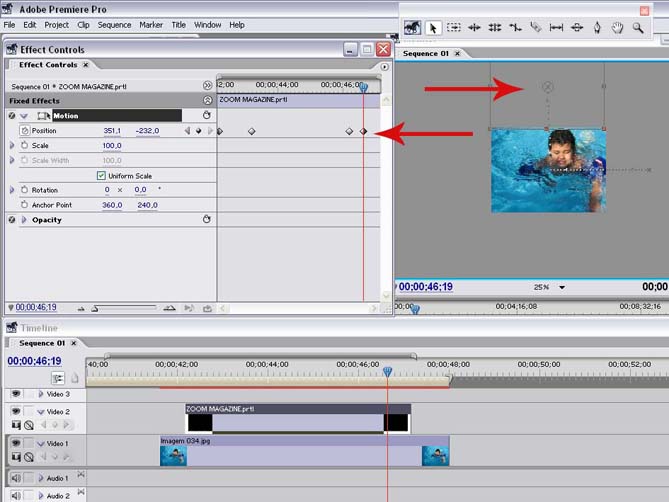Expand the Opacity effect
Screen dimensions: 669x502
click(x=23, y=220)
